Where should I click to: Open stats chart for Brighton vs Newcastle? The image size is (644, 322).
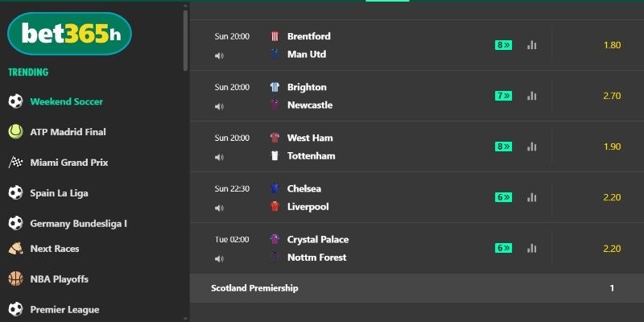coord(531,96)
